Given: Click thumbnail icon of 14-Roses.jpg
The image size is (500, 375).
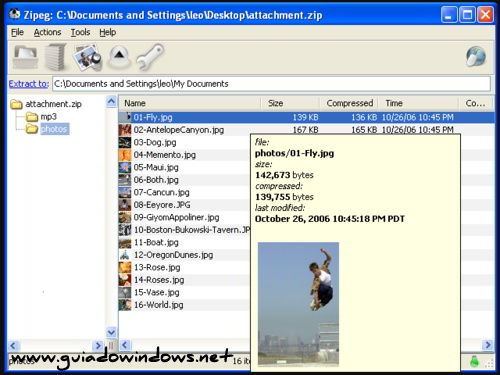Looking at the screenshot, I should point(125,280).
